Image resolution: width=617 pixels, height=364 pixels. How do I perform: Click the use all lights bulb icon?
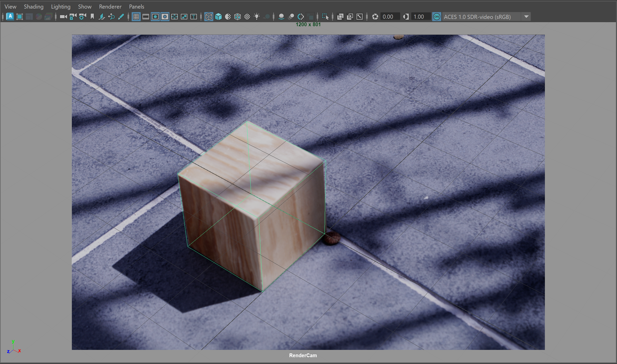pos(257,17)
